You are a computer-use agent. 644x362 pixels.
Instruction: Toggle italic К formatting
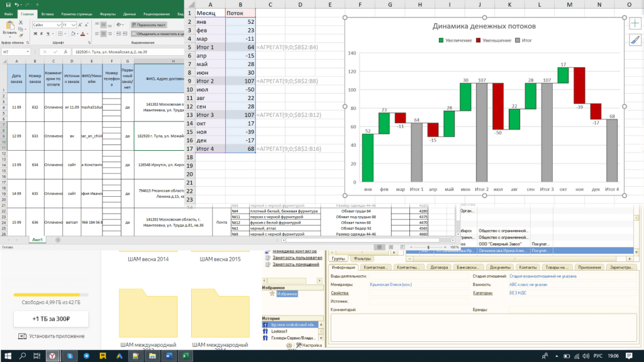click(x=42, y=34)
